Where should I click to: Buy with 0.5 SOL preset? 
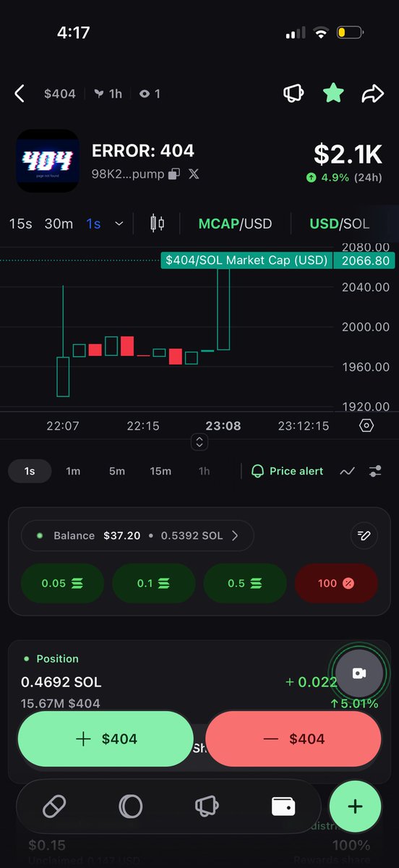tap(245, 583)
